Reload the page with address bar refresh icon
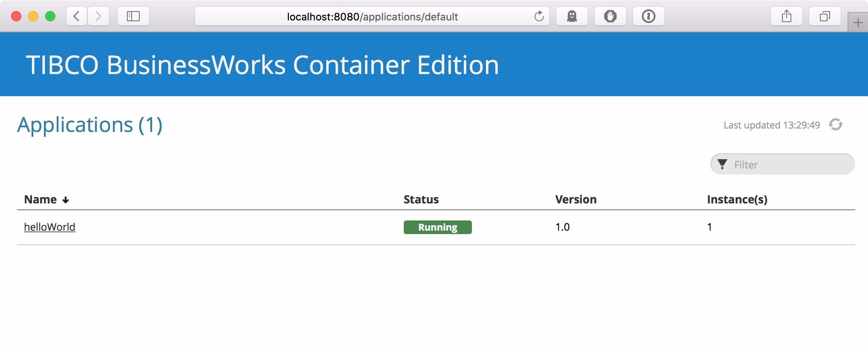868x346 pixels. (x=539, y=17)
